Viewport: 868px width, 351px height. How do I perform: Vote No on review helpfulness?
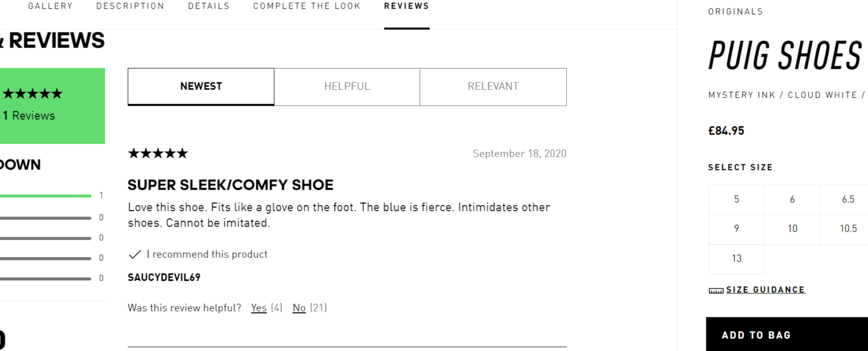(x=299, y=308)
